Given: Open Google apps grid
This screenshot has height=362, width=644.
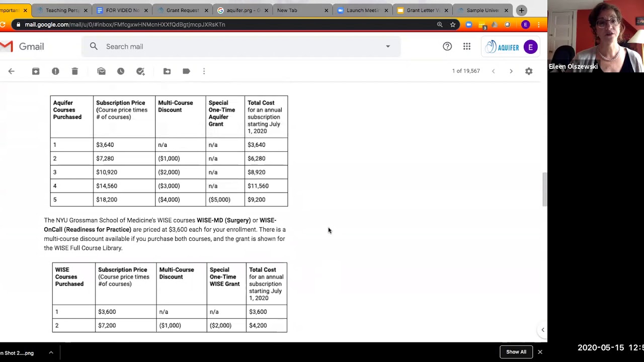Looking at the screenshot, I should (x=467, y=46).
